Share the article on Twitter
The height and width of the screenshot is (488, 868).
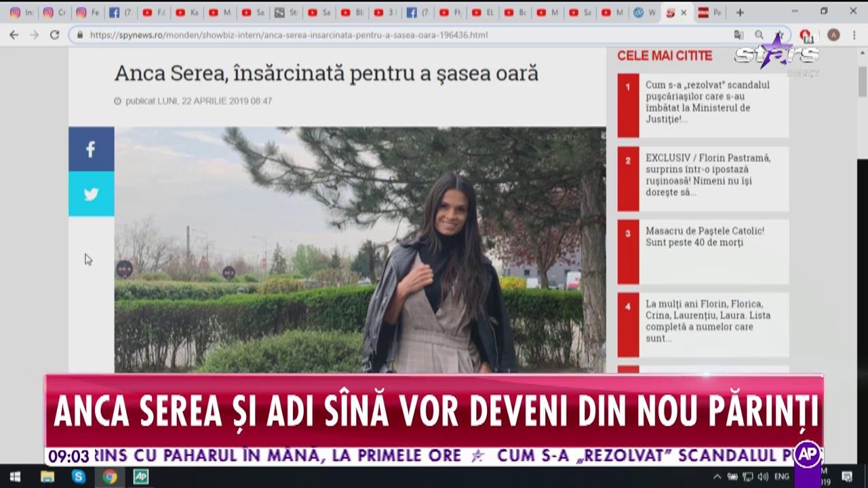click(x=91, y=194)
